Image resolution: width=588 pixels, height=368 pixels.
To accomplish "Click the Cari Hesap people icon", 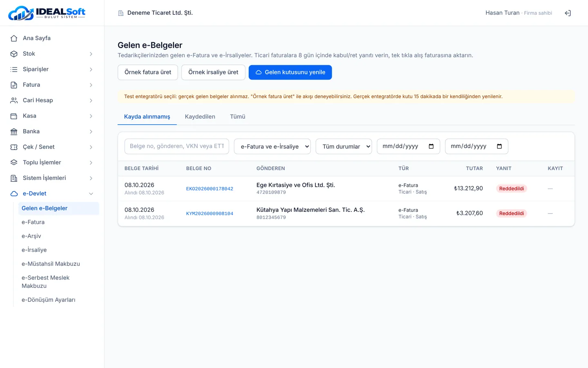I will [x=14, y=100].
